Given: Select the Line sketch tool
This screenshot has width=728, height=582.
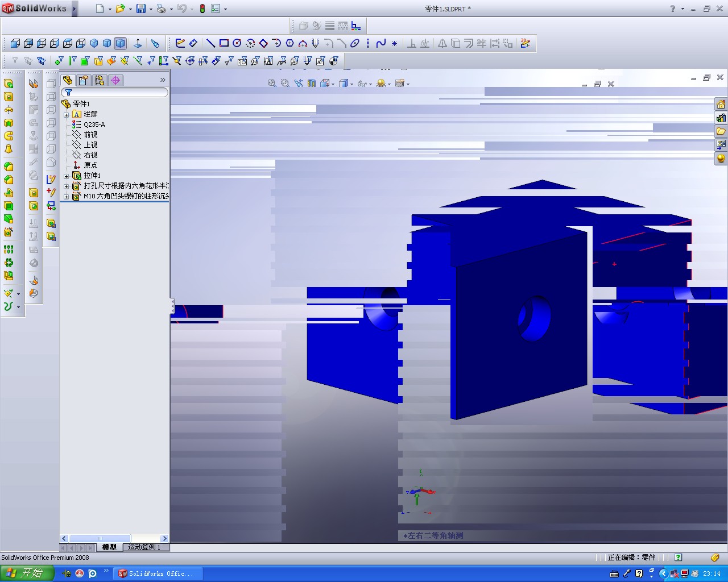Looking at the screenshot, I should 210,43.
